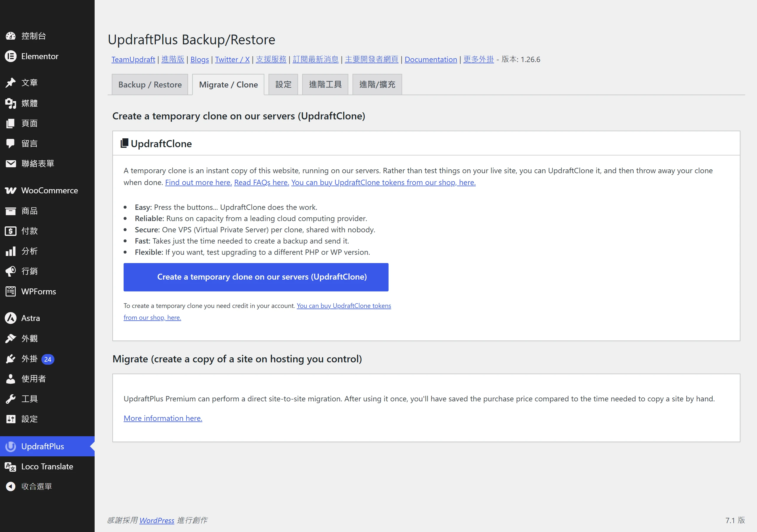Click the Loco Translate icon

coord(11,467)
